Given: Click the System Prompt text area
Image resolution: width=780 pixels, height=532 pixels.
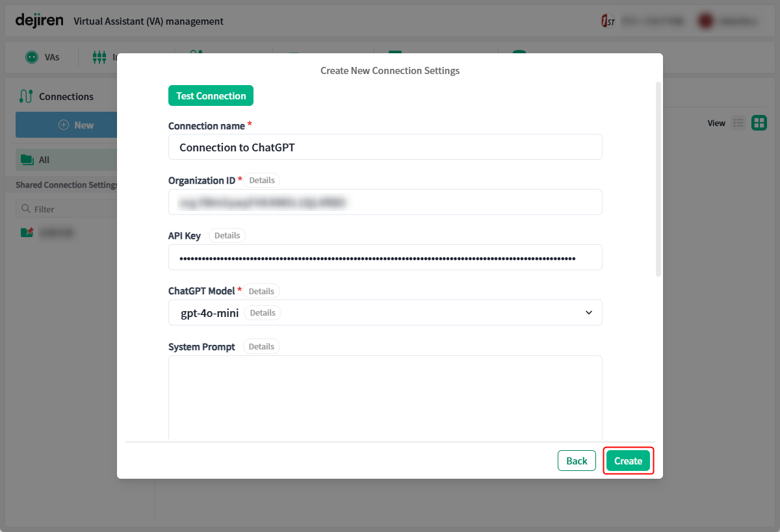Looking at the screenshot, I should pos(385,398).
